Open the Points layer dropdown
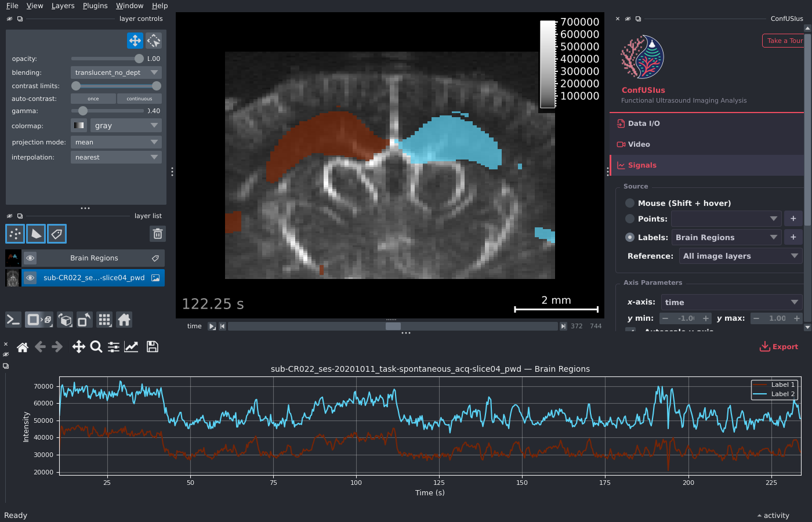Screen dimensions: 812x522 (726, 219)
